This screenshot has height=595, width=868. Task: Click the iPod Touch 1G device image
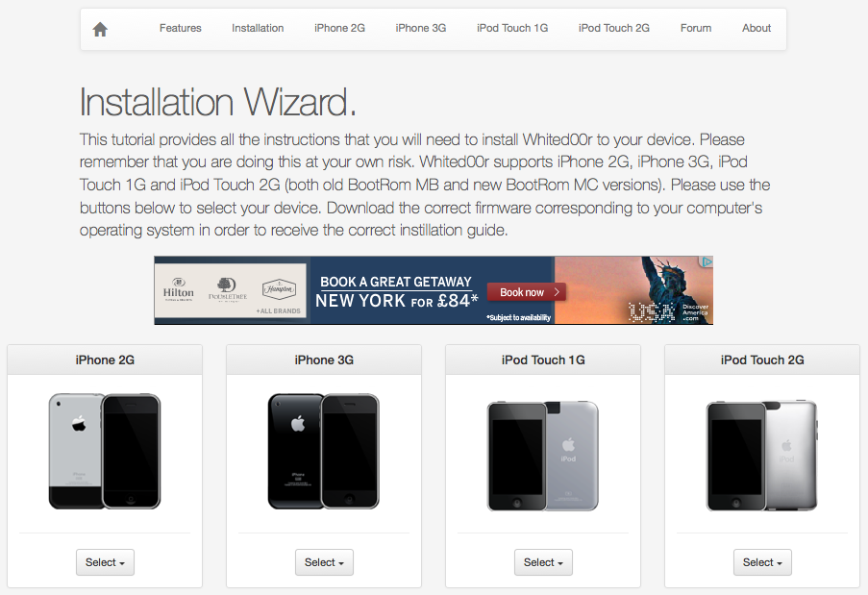[x=543, y=456]
